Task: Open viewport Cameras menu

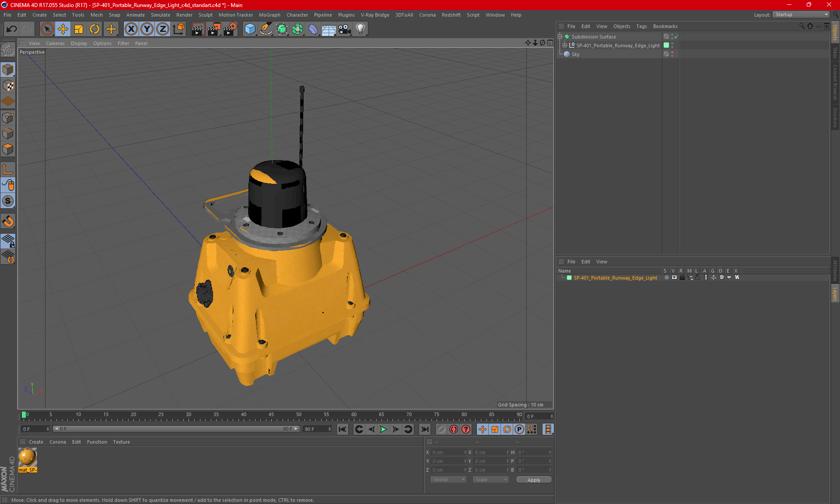Action: click(x=55, y=43)
